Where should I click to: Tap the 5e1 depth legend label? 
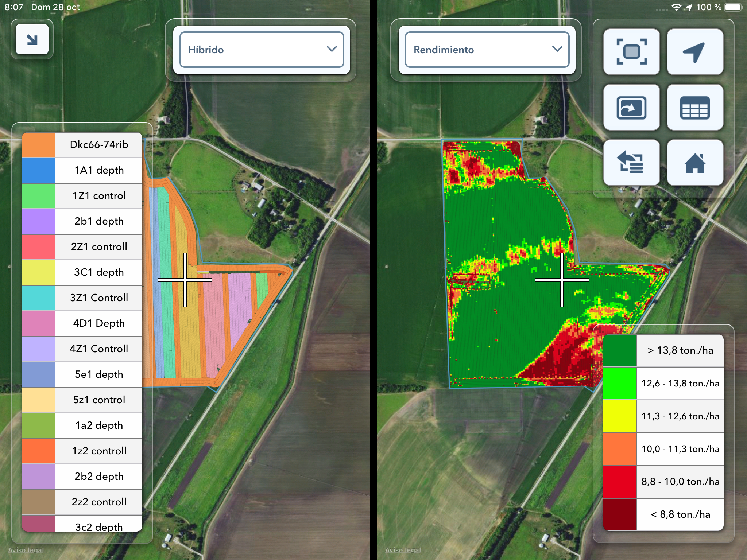(x=99, y=374)
